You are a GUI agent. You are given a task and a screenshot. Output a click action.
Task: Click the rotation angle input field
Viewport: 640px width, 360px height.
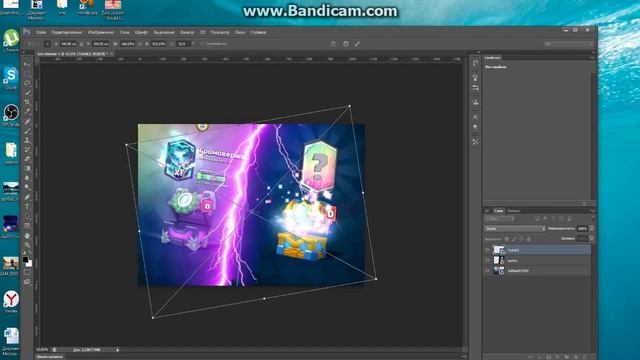(x=182, y=44)
